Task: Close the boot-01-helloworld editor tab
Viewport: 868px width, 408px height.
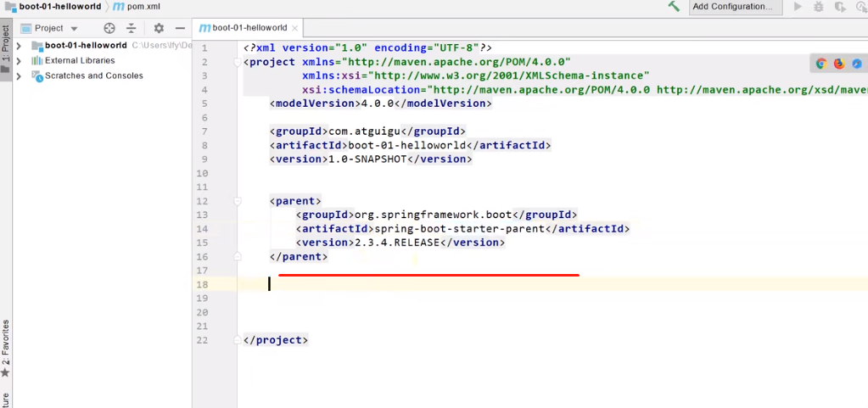Action: coord(294,28)
